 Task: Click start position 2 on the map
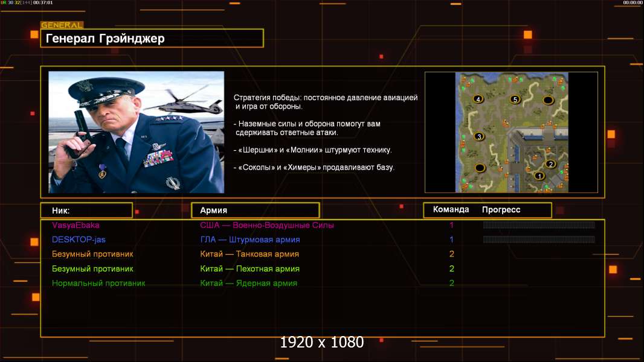(550, 164)
